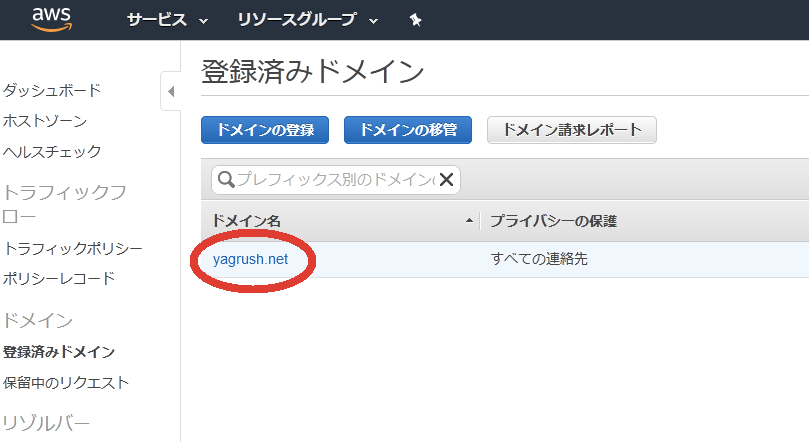Viewport: 809px width, 442px height.
Task: Collapse the left navigation pane arrow
Action: pos(171,91)
